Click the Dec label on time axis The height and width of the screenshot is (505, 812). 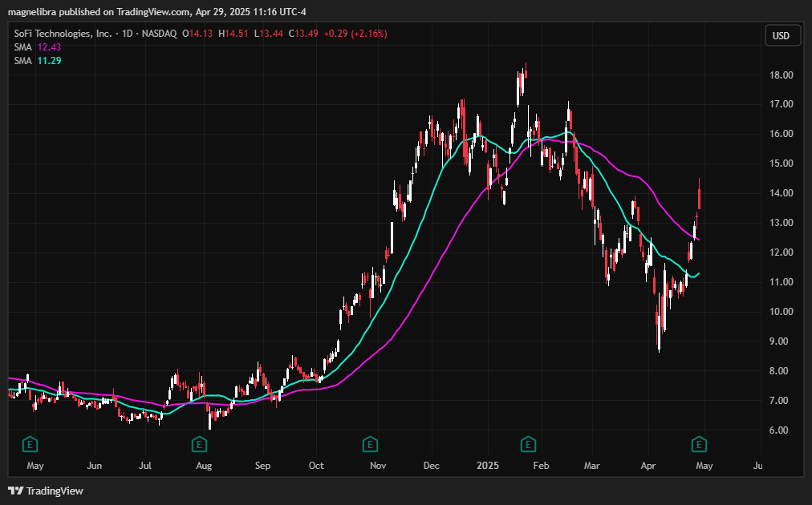432,466
